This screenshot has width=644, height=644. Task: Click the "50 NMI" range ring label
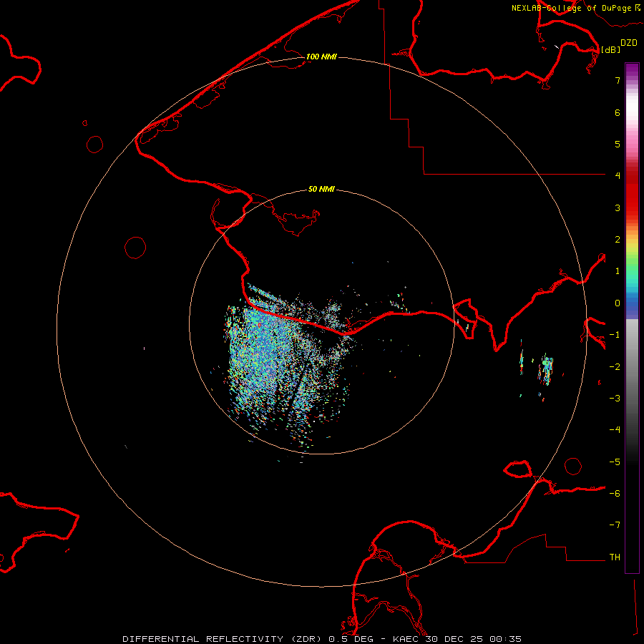321,189
